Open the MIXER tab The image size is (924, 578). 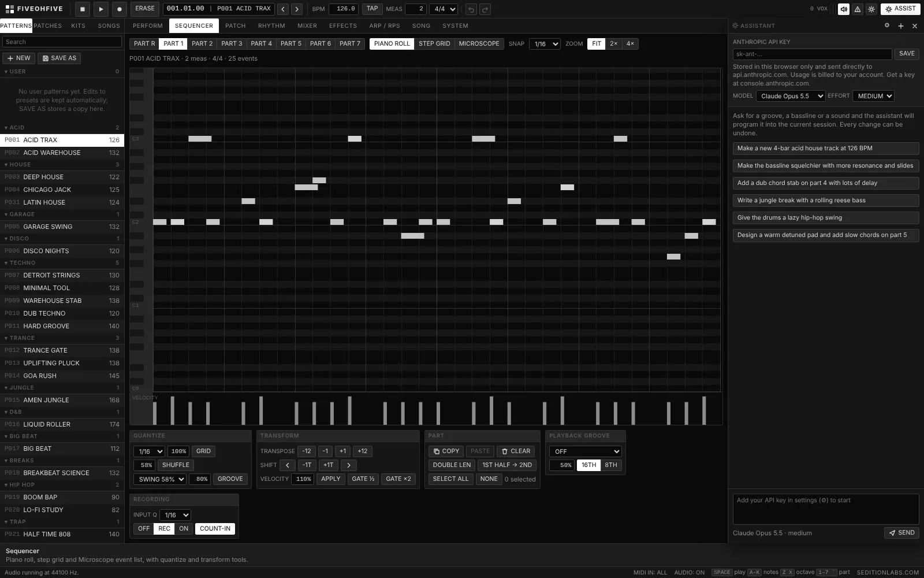307,25
